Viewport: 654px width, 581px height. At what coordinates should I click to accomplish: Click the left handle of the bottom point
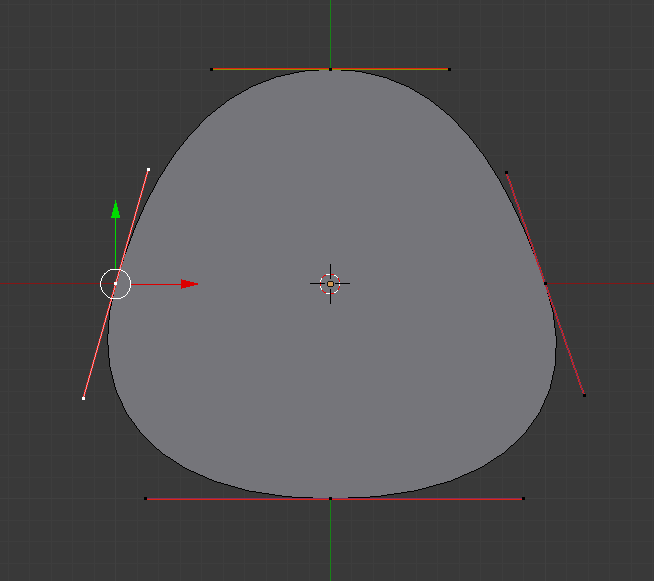[x=146, y=498]
